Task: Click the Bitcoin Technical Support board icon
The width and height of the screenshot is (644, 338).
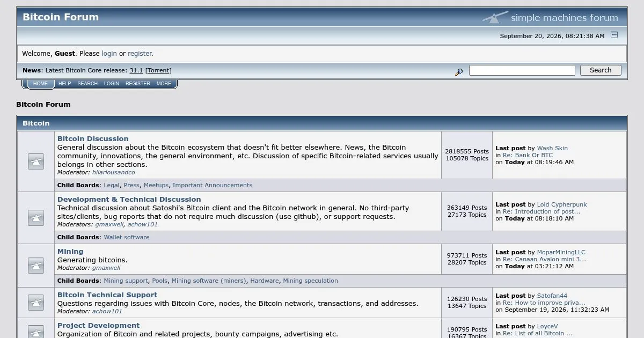Action: (x=36, y=303)
